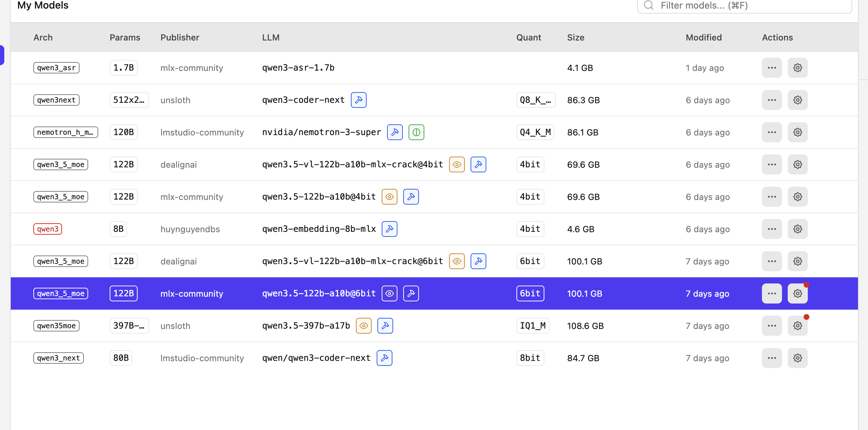This screenshot has width=868, height=430.
Task: Click the 8bit quant badge
Action: coord(530,358)
